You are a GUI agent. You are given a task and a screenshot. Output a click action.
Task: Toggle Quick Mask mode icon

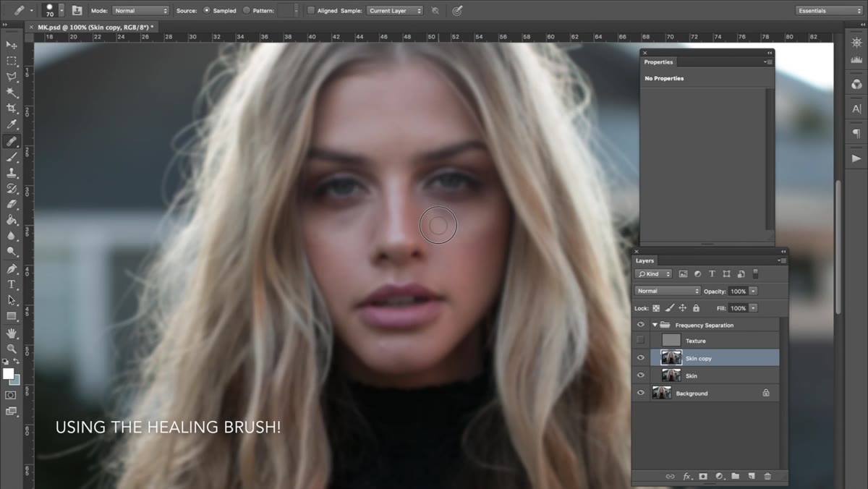click(11, 395)
